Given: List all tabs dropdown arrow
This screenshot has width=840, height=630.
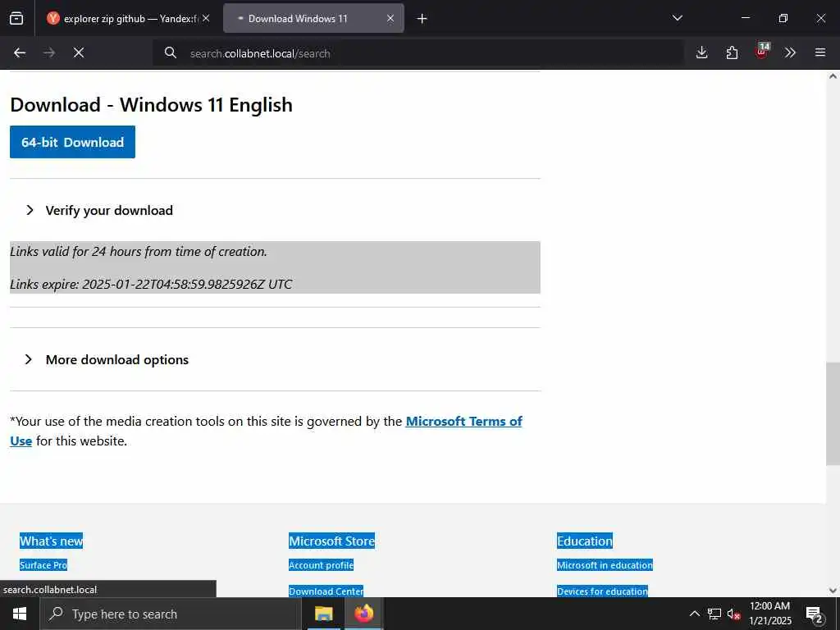Looking at the screenshot, I should pyautogui.click(x=677, y=18).
